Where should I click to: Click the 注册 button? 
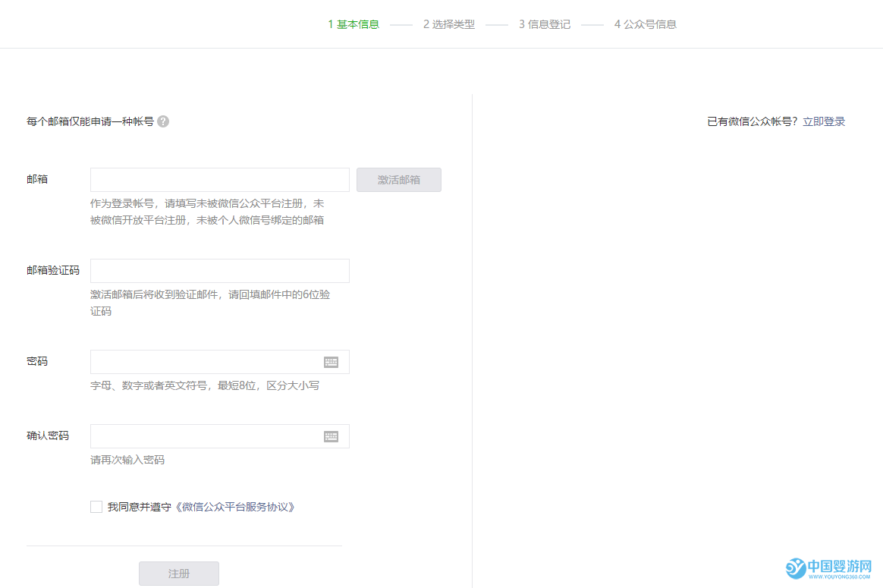(x=178, y=573)
